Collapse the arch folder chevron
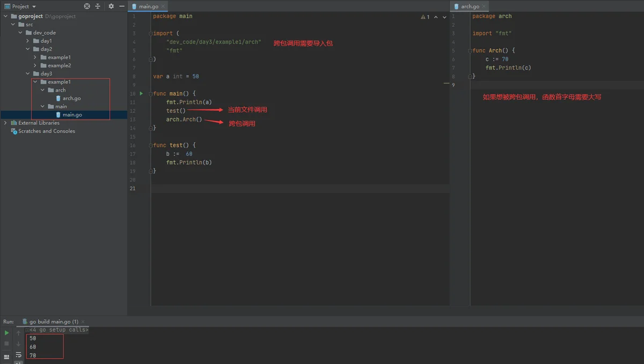The image size is (644, 364). pyautogui.click(x=43, y=90)
